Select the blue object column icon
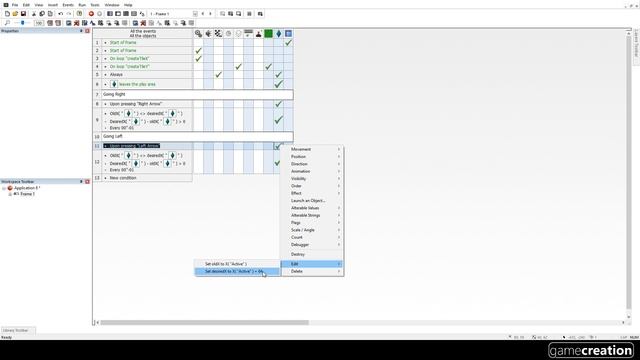The width and height of the screenshot is (640, 360). tap(288, 33)
